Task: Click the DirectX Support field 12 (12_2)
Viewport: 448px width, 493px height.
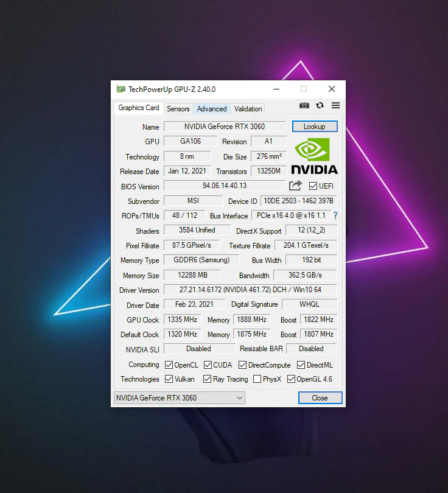Action: point(311,230)
